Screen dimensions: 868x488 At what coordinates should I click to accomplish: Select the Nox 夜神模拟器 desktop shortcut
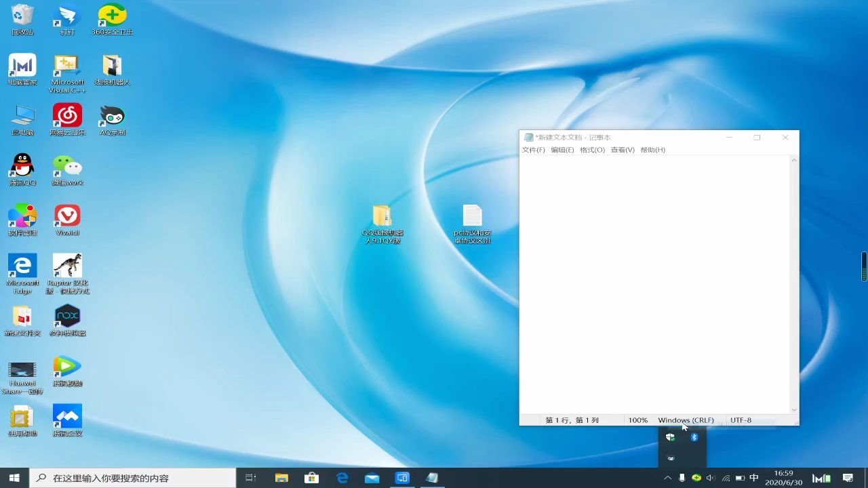(x=67, y=321)
